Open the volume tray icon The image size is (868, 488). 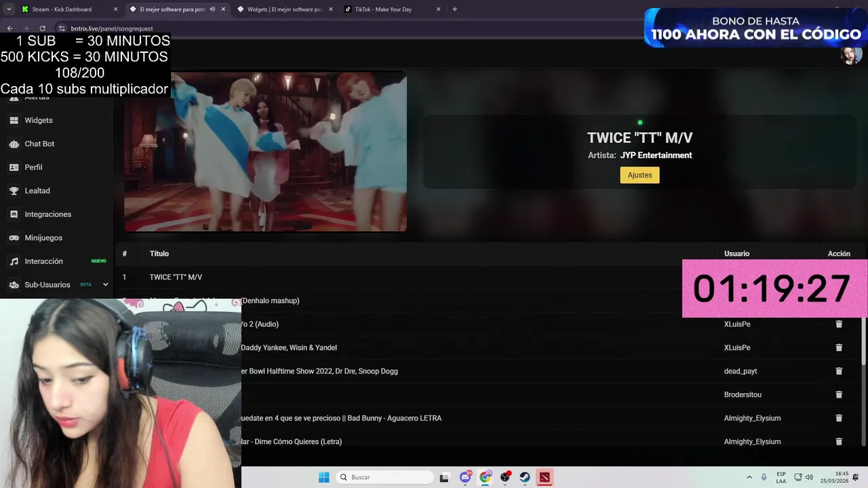point(809,477)
